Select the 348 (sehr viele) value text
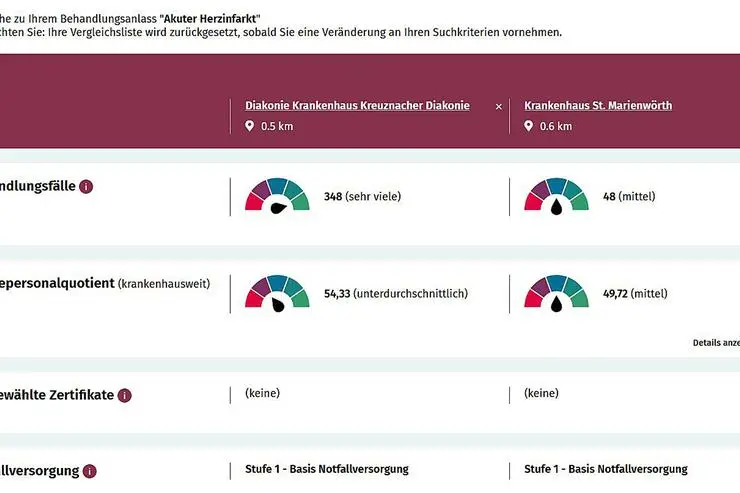740x493 pixels. pos(362,196)
